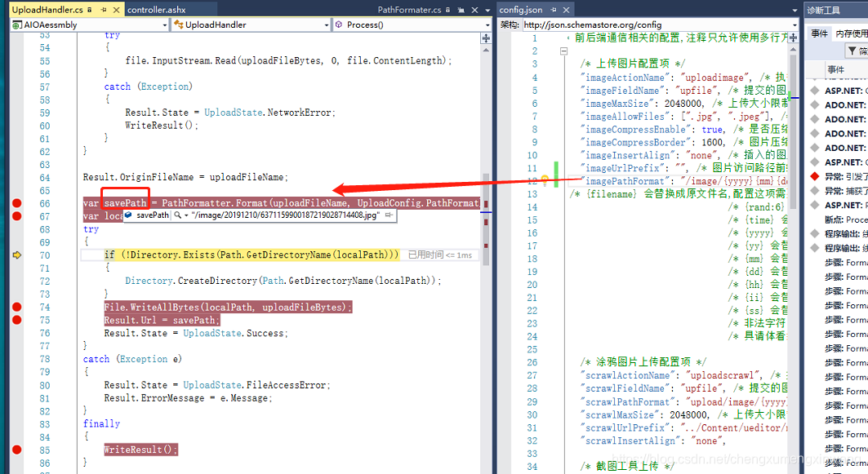The image size is (868, 474).
Task: Click the File.WriteAllBytes statement on line 74
Action: [228, 307]
